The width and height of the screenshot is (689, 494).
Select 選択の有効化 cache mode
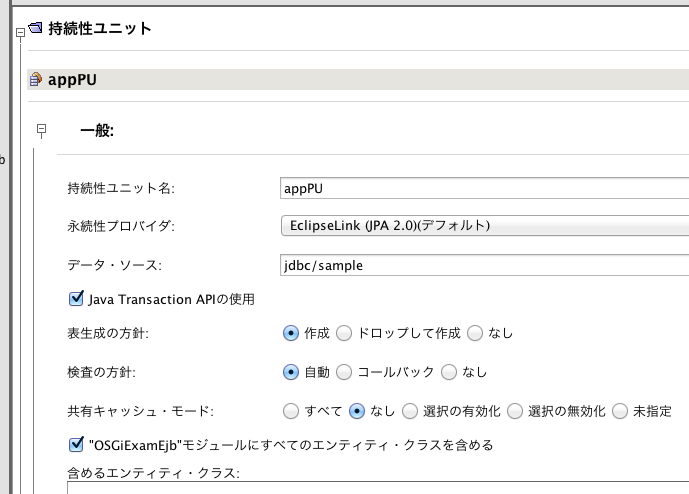coord(410,411)
